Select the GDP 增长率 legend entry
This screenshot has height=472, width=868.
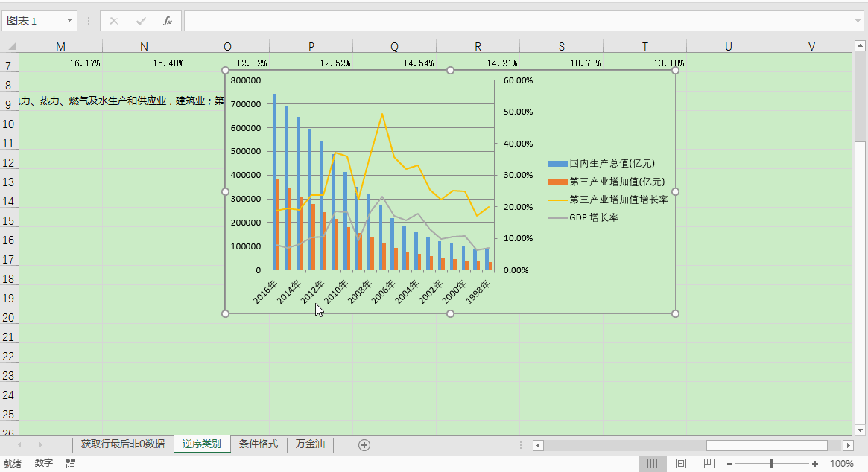593,218
